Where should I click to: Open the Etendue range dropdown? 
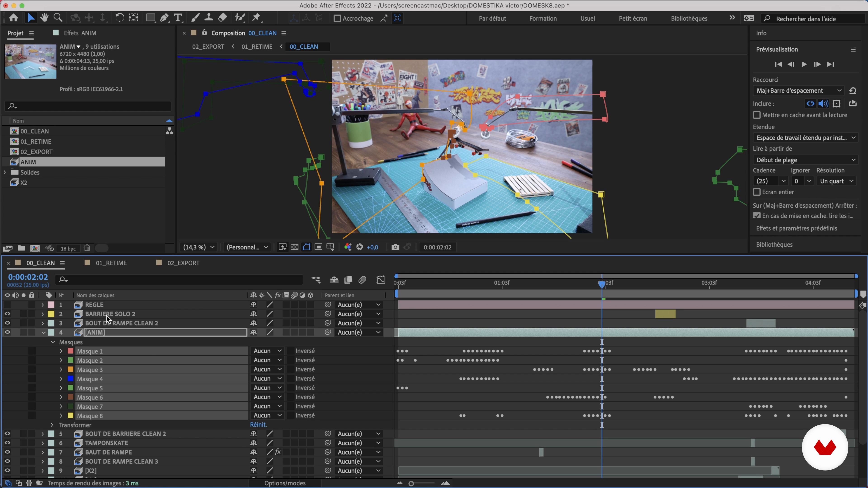[806, 138]
